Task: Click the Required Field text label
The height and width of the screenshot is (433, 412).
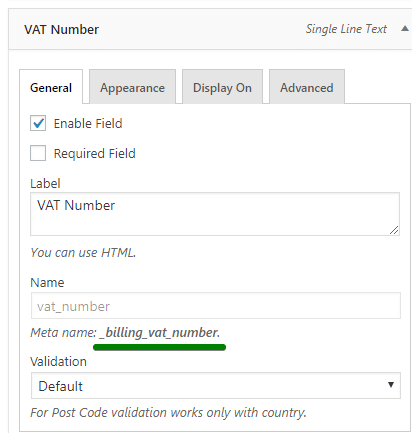Action: pyautogui.click(x=95, y=154)
